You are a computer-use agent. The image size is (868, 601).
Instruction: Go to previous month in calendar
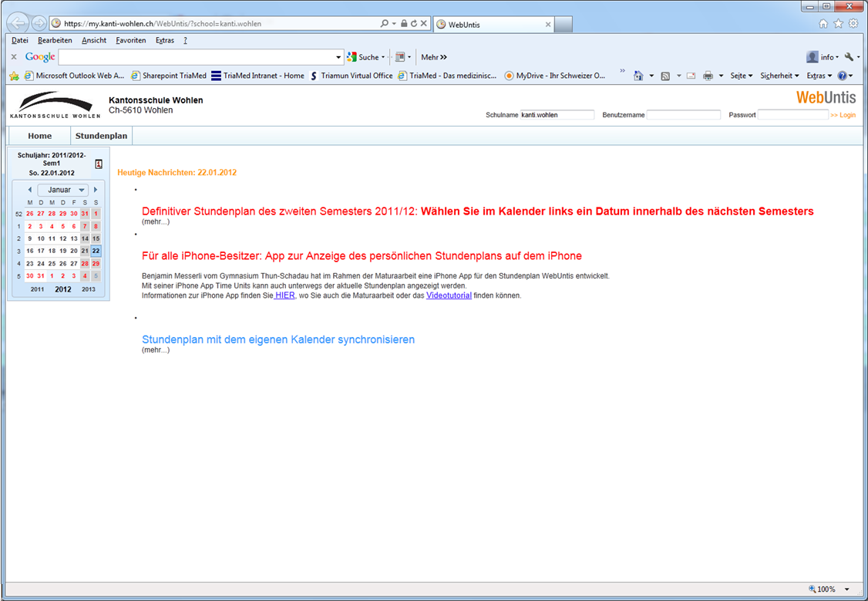[30, 190]
